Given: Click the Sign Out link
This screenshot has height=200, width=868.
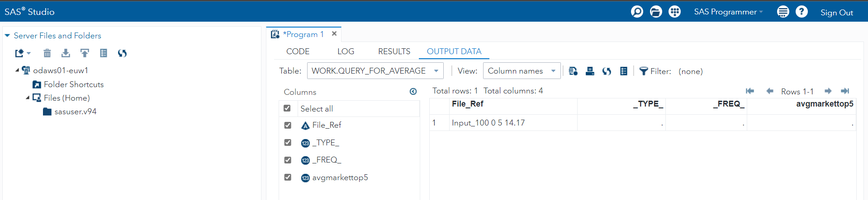Looking at the screenshot, I should (836, 13).
